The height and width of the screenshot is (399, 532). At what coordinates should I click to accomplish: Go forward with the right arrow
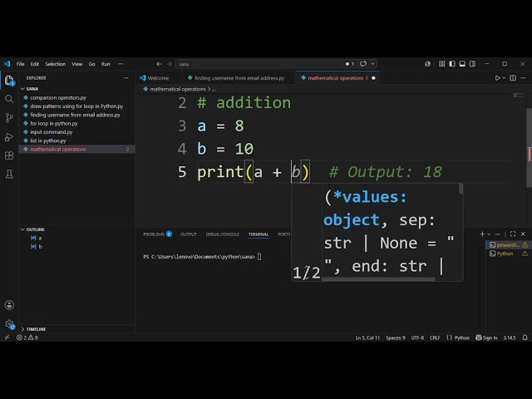(169, 64)
